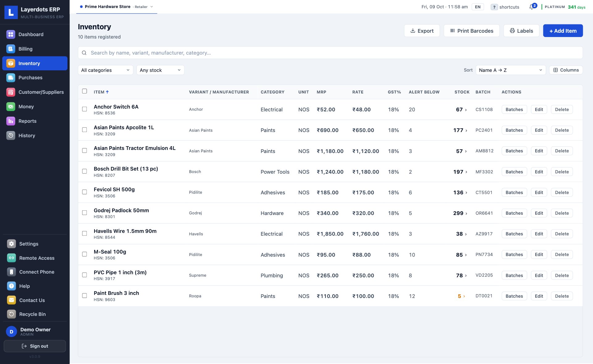The width and height of the screenshot is (593, 364).
Task: Open the shortcuts help item
Action: pyautogui.click(x=505, y=7)
